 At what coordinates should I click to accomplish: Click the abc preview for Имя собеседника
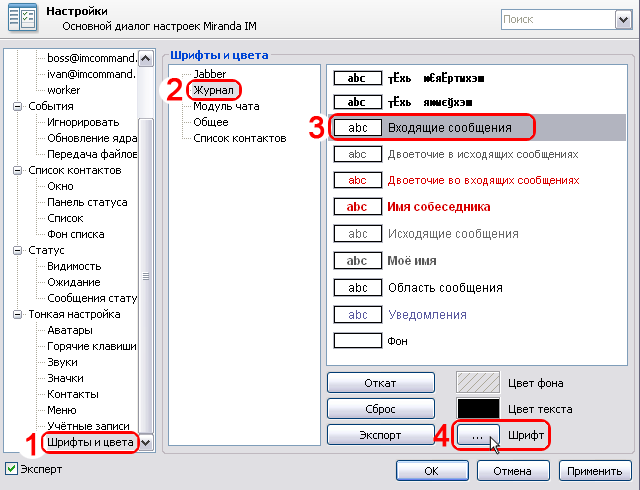pos(357,207)
